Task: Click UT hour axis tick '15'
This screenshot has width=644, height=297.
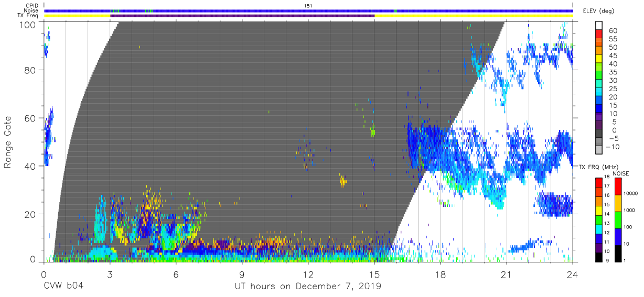Action: coord(374,274)
